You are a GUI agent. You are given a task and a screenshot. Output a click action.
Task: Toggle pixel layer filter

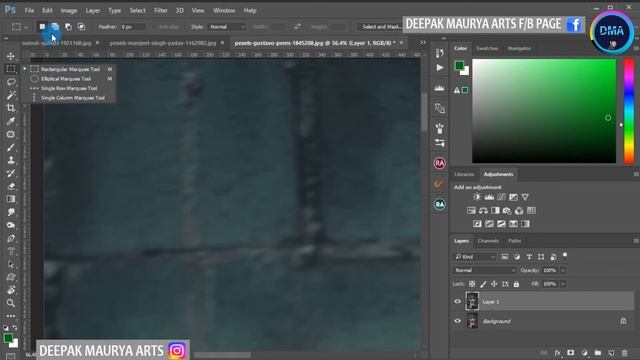pyautogui.click(x=505, y=257)
